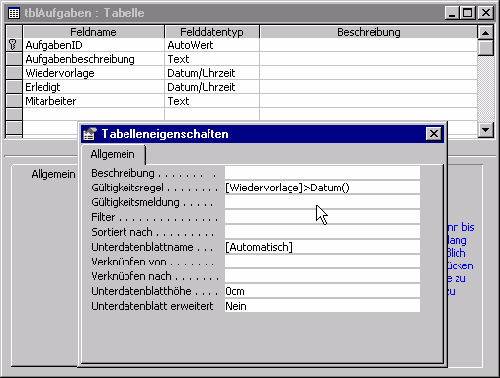Click the row selector for Wiedervorlage

pyautogui.click(x=14, y=73)
